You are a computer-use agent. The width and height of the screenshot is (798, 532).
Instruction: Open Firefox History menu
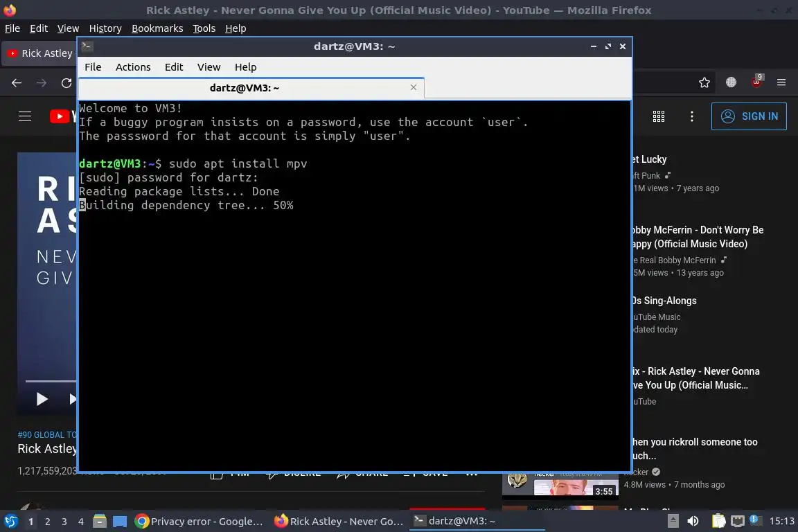click(105, 28)
